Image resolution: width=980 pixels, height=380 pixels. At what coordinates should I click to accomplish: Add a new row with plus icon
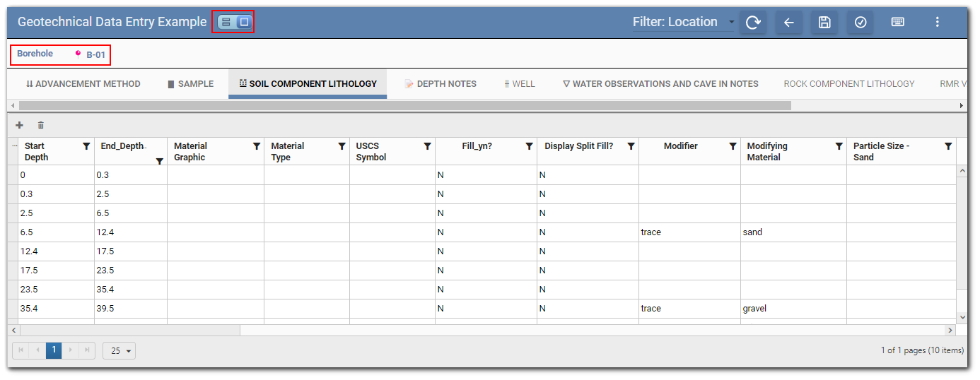click(x=20, y=125)
